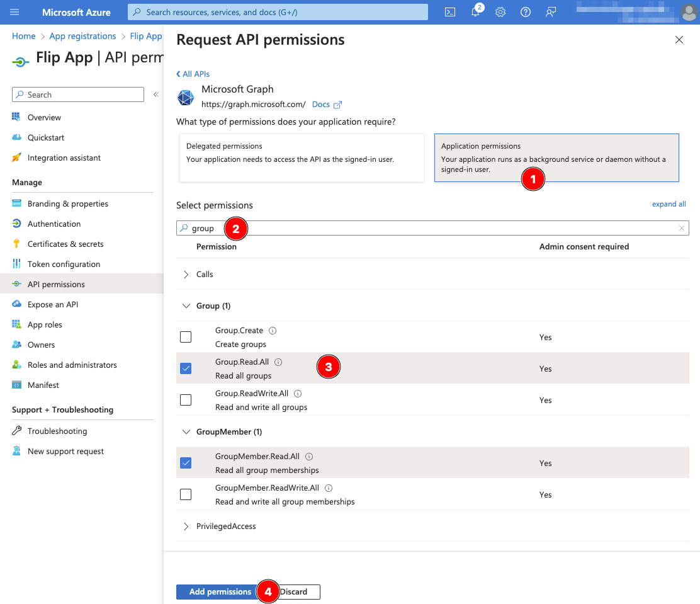Screen dimensions: 700x604
Task: Click info icon next to Group.Read.All
Action: pyautogui.click(x=278, y=362)
